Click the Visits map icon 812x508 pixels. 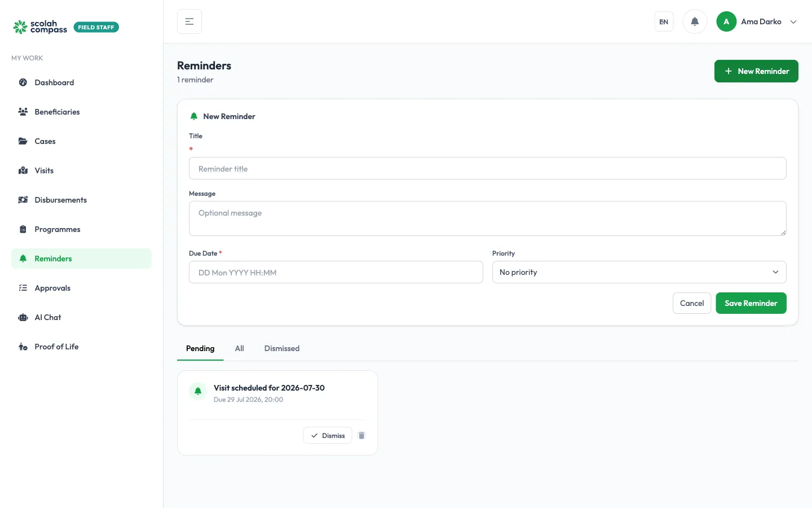pos(23,170)
